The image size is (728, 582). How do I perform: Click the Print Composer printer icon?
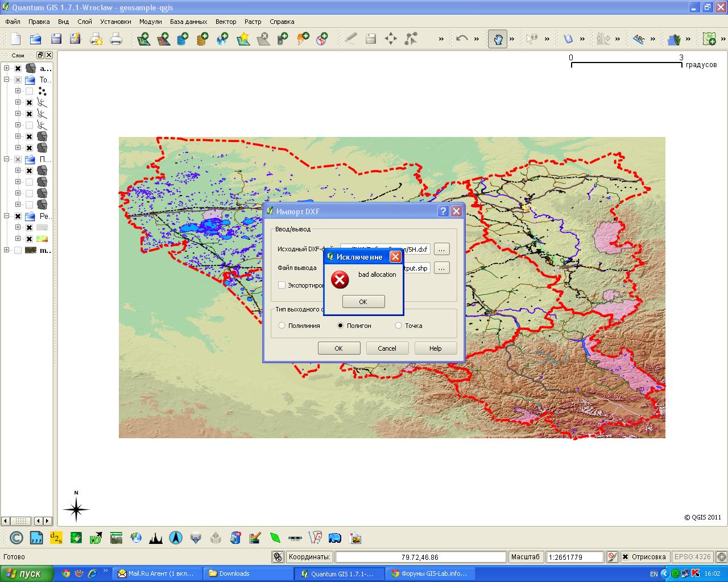click(x=116, y=39)
